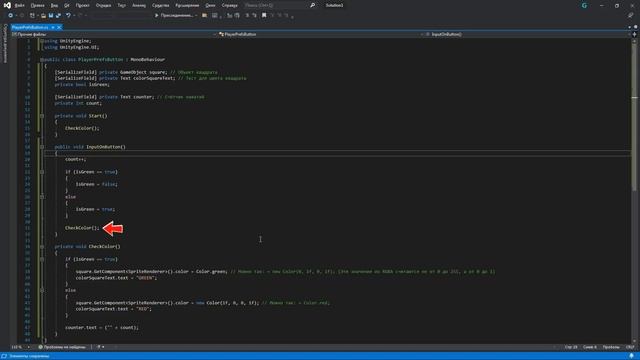Click the Элементы сохранены status message
This screenshot has height=360, width=640.
(x=29, y=356)
